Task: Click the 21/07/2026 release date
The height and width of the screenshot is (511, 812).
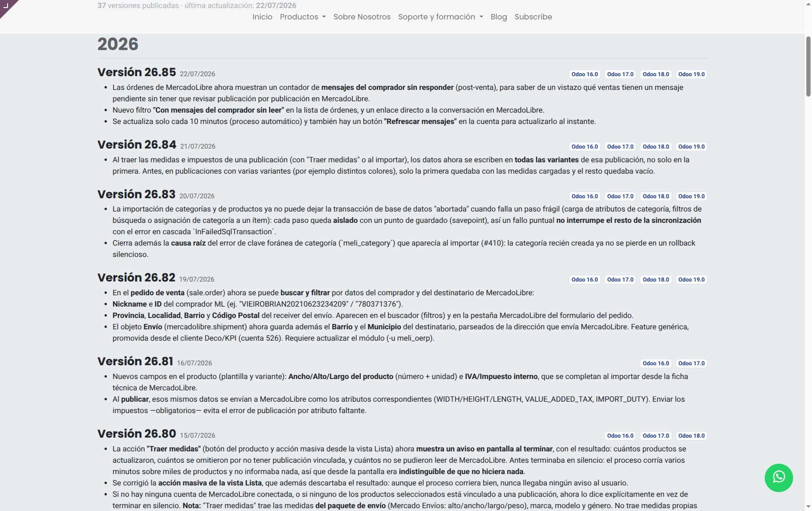Action: click(x=198, y=147)
